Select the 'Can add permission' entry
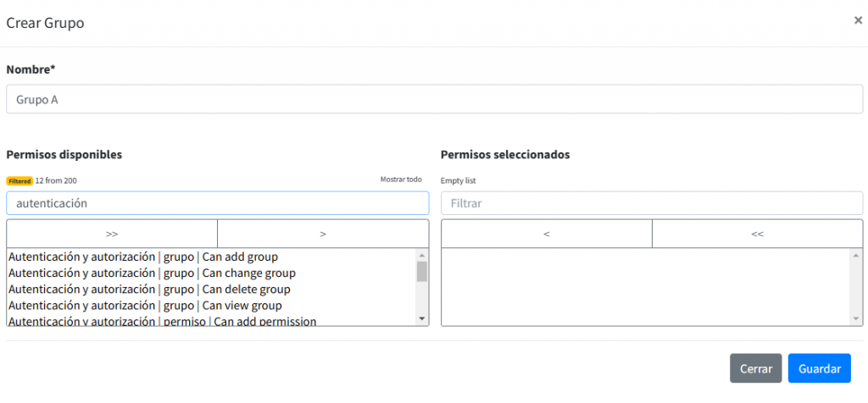This screenshot has height=403, width=868. [x=161, y=322]
